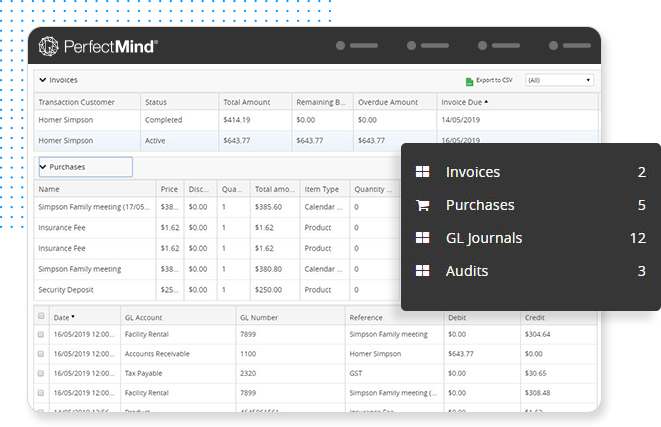Click the first header navigation placeholder
661x427 pixels.
(357, 46)
